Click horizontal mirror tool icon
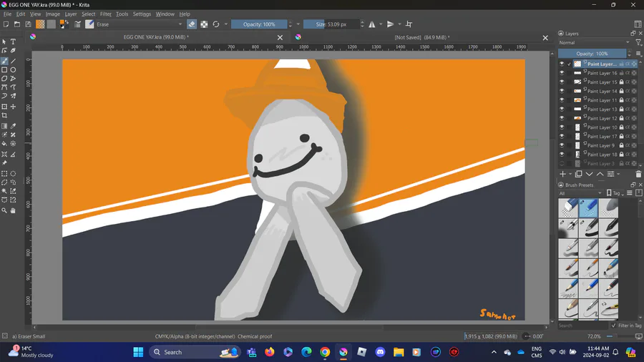This screenshot has height=362, width=644. pos(372,24)
